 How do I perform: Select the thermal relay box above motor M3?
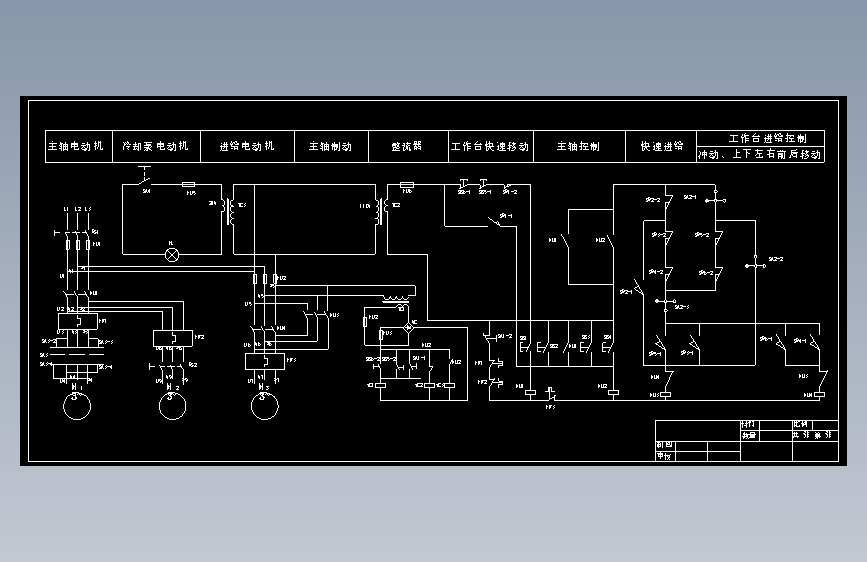click(265, 361)
